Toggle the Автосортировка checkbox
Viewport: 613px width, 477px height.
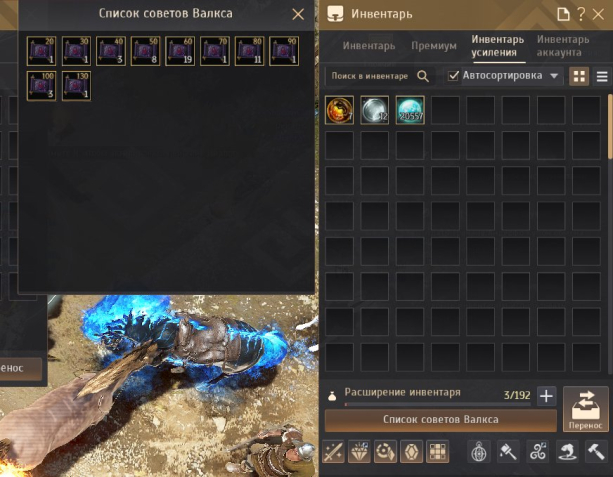453,75
